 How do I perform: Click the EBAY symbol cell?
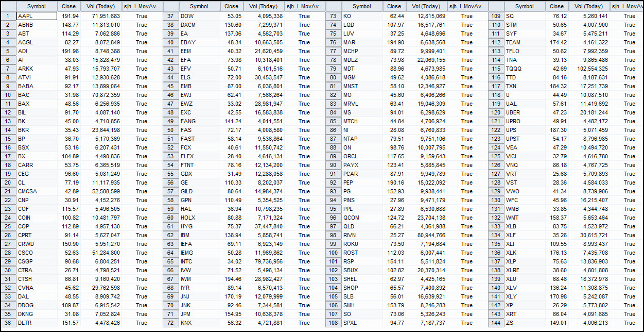(x=199, y=42)
